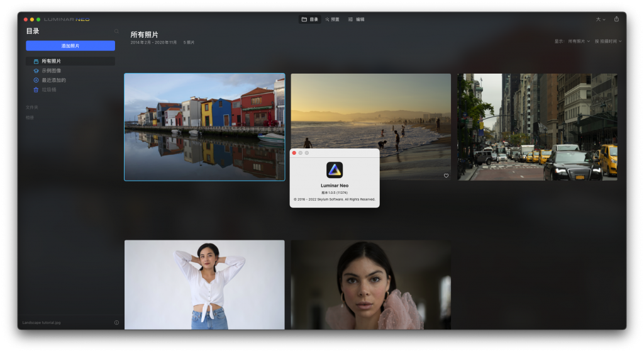Click the 相册 albums section label
644x353 pixels.
[x=30, y=118]
